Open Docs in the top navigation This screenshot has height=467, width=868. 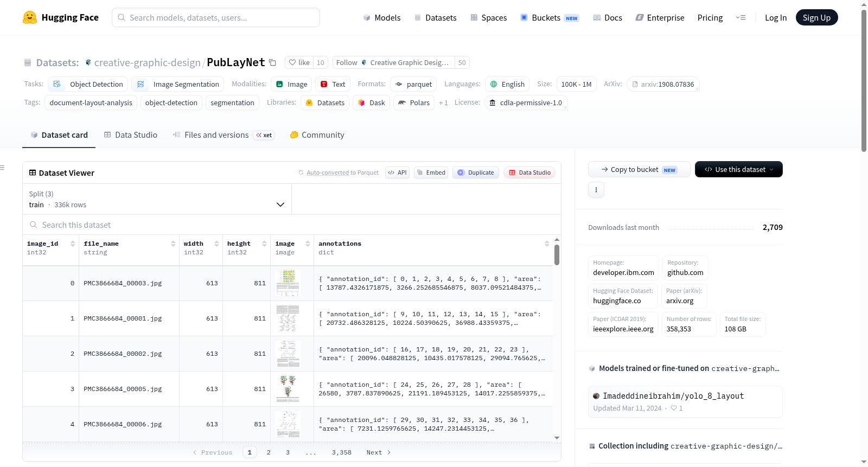(608, 17)
